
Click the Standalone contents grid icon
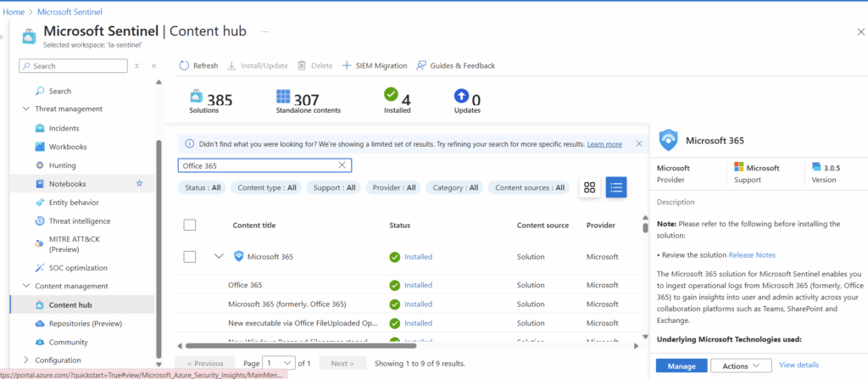pyautogui.click(x=283, y=97)
